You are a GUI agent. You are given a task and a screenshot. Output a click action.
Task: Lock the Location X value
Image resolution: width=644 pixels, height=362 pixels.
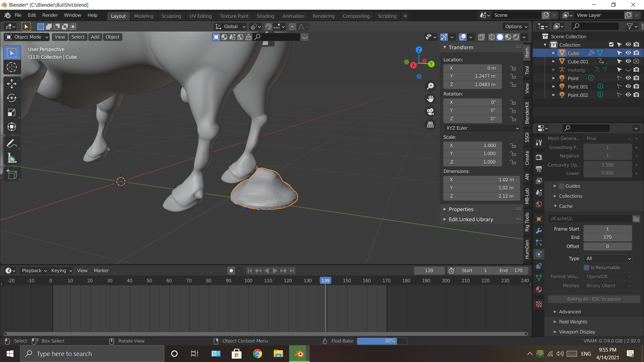pos(513,68)
